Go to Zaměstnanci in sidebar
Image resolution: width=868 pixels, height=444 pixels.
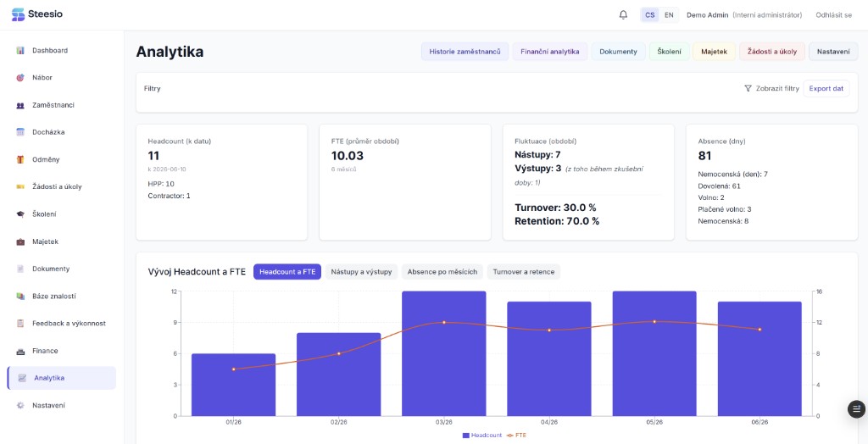61,105
